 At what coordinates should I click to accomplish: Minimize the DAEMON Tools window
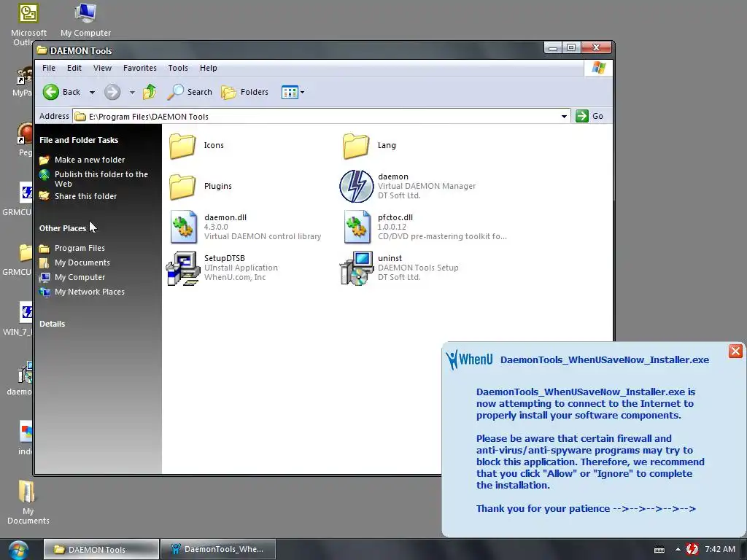[x=553, y=47]
